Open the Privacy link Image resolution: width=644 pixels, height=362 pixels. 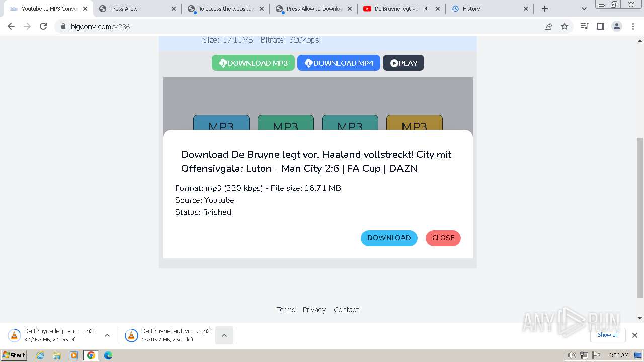314,310
